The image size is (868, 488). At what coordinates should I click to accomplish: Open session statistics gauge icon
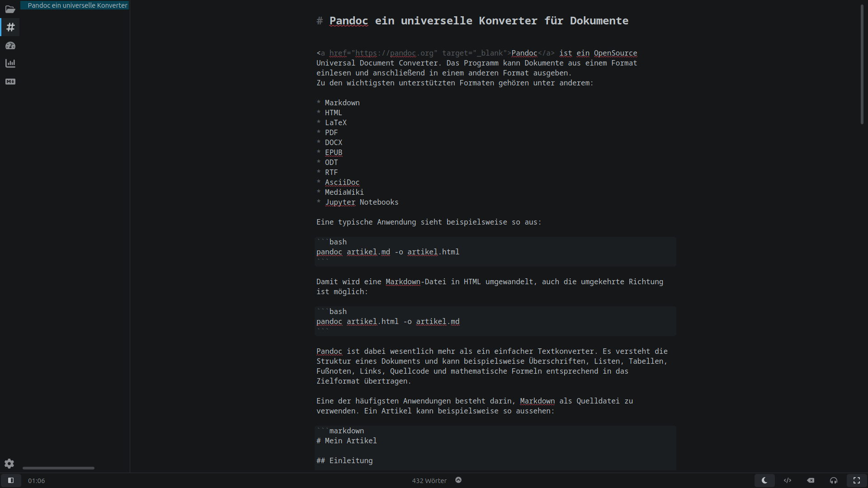pos(10,45)
